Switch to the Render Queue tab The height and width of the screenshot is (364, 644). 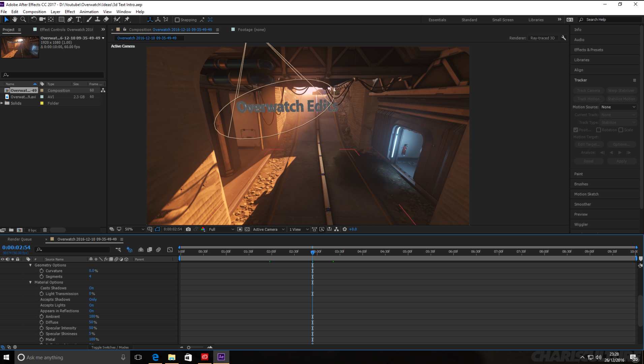point(20,239)
